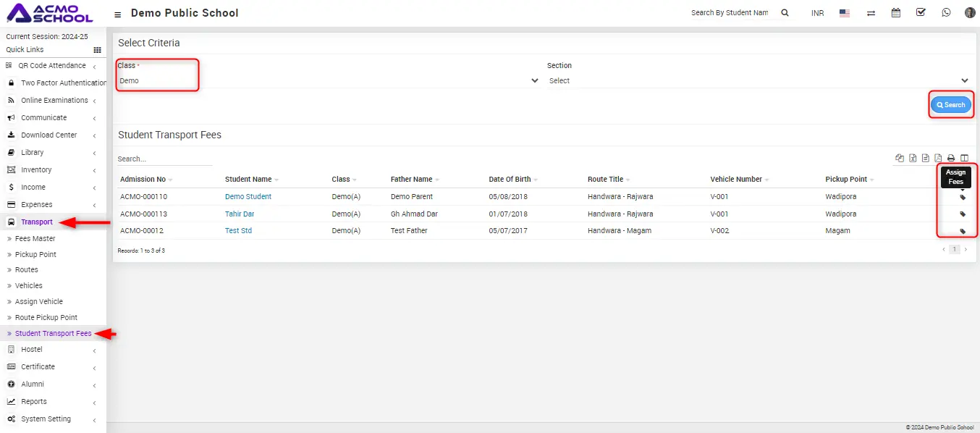Print the Student Transport Fees table
Image resolution: width=980 pixels, height=433 pixels.
point(951,158)
